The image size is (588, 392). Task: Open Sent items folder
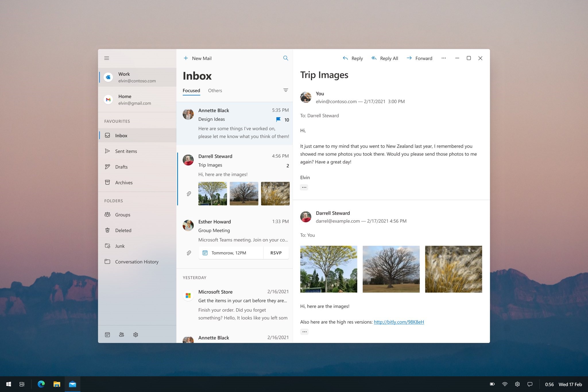click(137, 151)
